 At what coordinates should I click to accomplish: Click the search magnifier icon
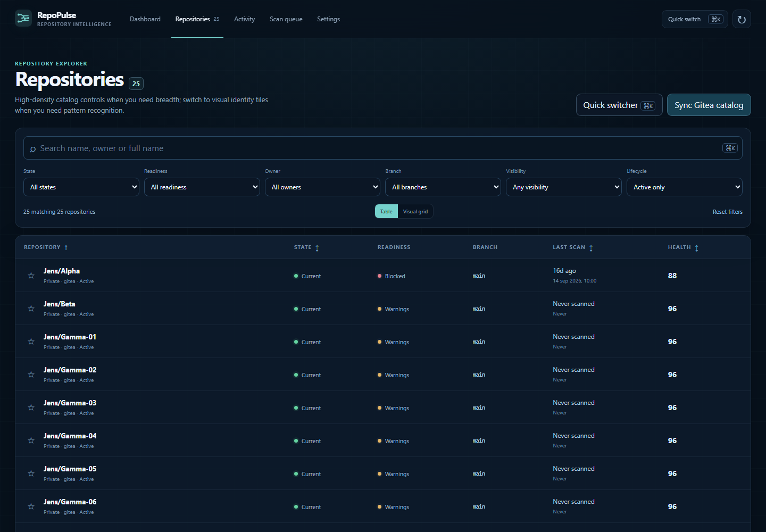[x=33, y=149]
